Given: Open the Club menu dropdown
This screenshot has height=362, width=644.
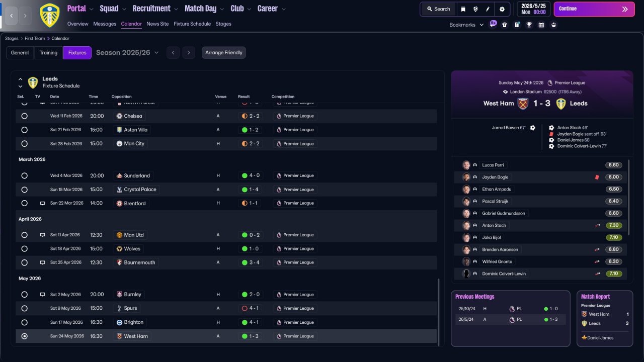Looking at the screenshot, I should pos(241,9).
